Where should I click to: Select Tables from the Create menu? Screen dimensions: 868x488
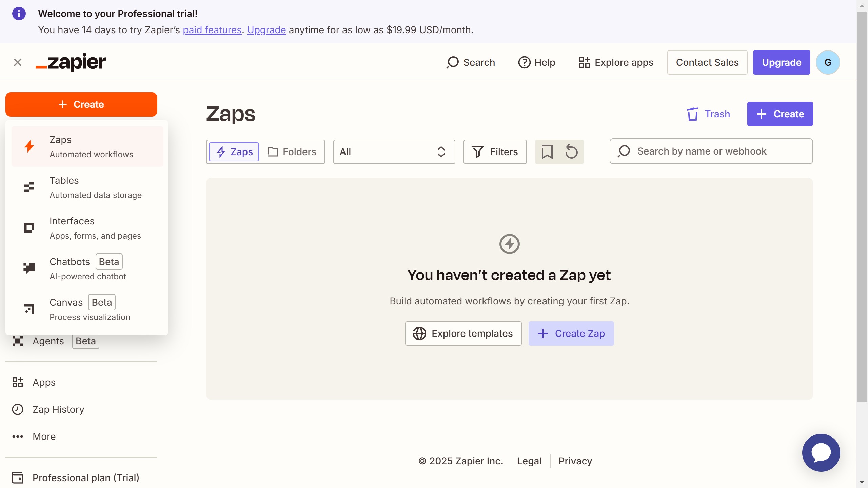pyautogui.click(x=87, y=187)
